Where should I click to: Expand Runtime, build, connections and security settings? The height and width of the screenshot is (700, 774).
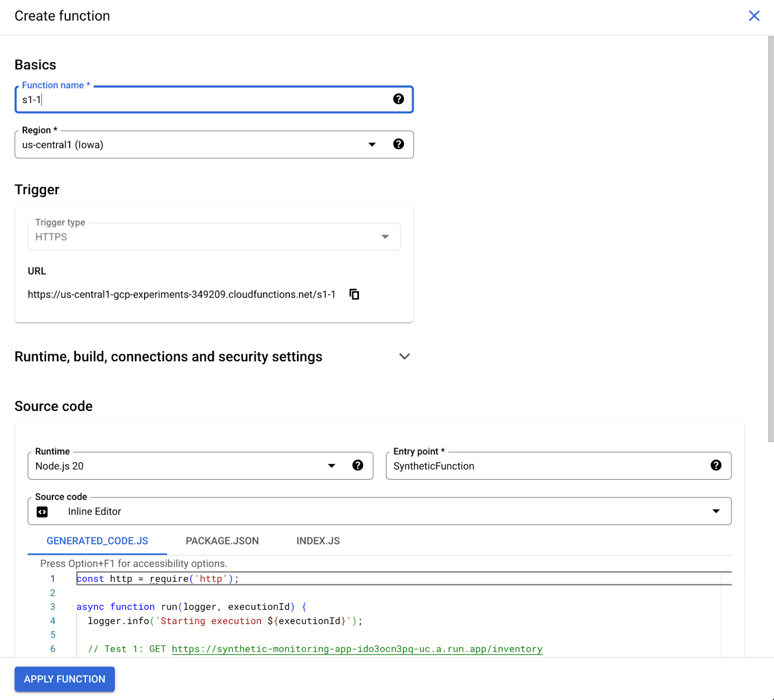click(404, 357)
